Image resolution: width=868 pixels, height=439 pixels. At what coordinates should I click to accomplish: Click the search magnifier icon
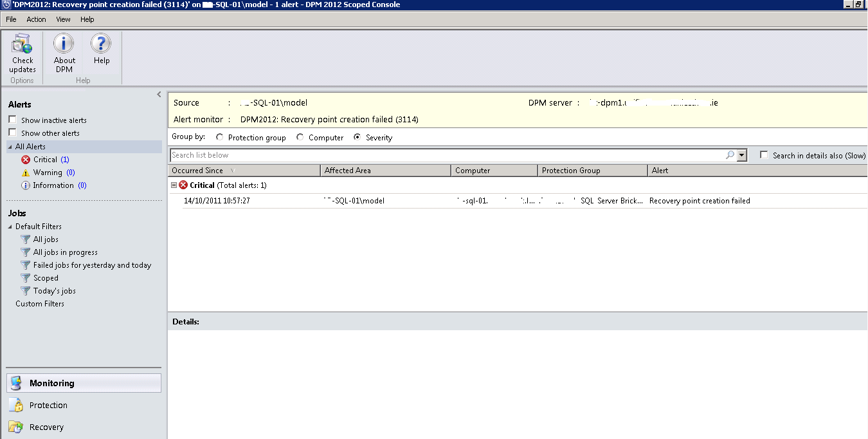tap(729, 154)
